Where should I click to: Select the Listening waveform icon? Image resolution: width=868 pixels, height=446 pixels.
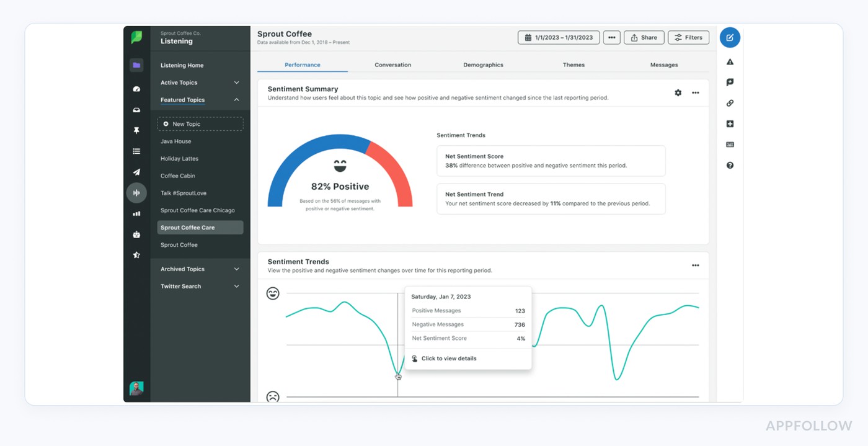(136, 193)
